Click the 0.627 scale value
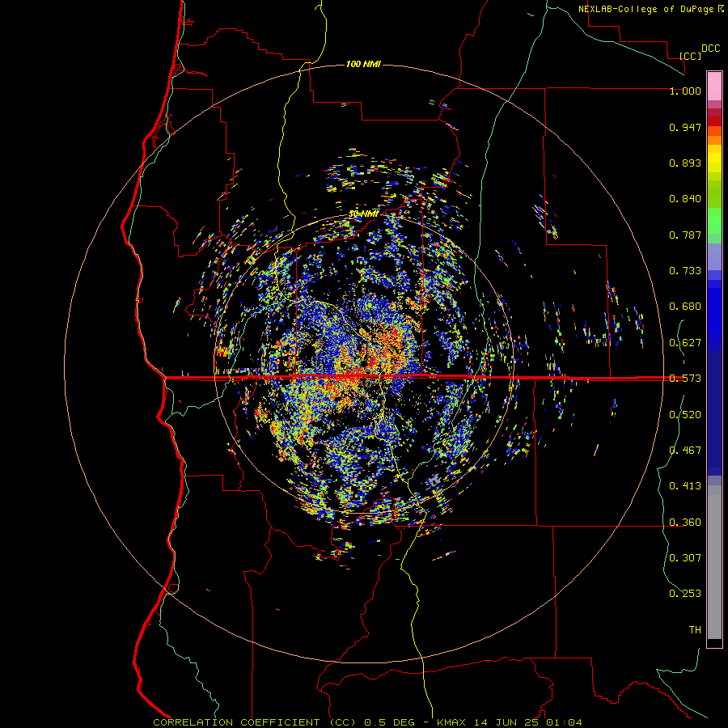The image size is (728, 728). 685,343
